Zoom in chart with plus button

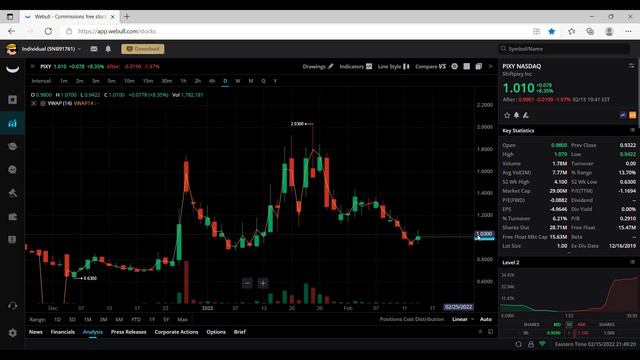coord(263,283)
